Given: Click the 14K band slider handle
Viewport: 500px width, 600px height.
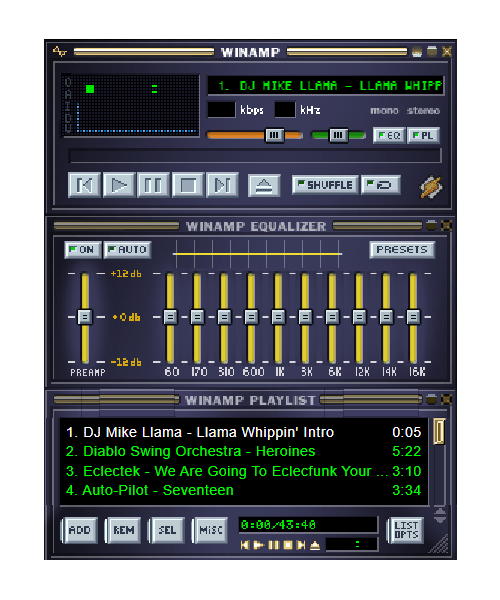Looking at the screenshot, I should tap(386, 317).
